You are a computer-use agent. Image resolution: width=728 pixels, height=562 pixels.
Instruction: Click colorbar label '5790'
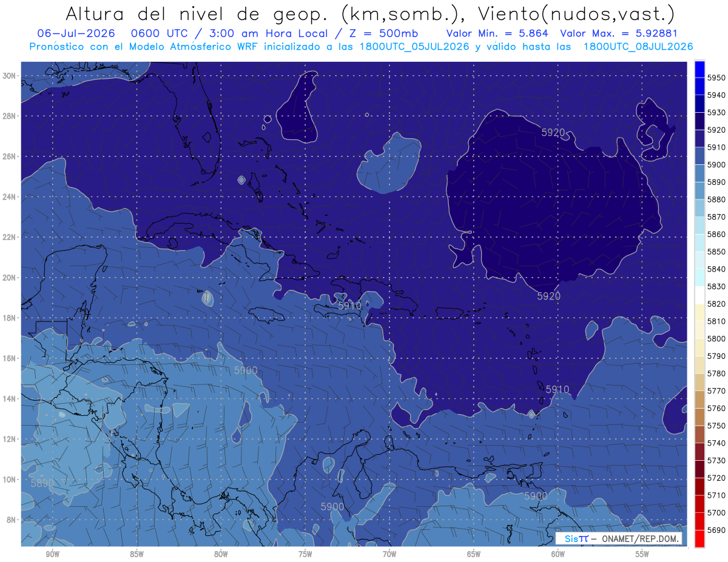click(x=716, y=356)
